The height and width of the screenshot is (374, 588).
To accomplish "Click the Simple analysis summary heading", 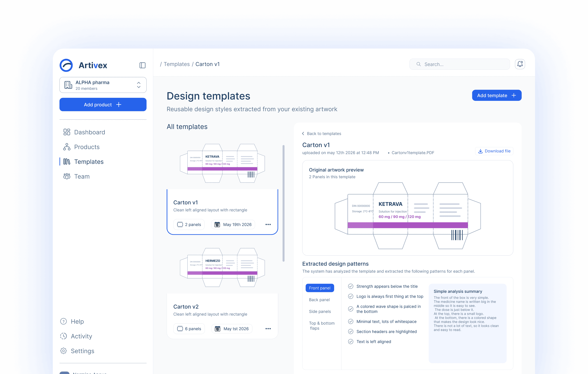I will 458,291.
